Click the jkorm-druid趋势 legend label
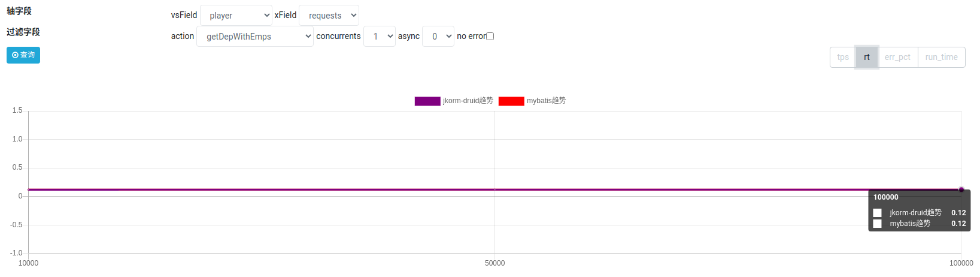This screenshot has width=980, height=277. click(468, 101)
